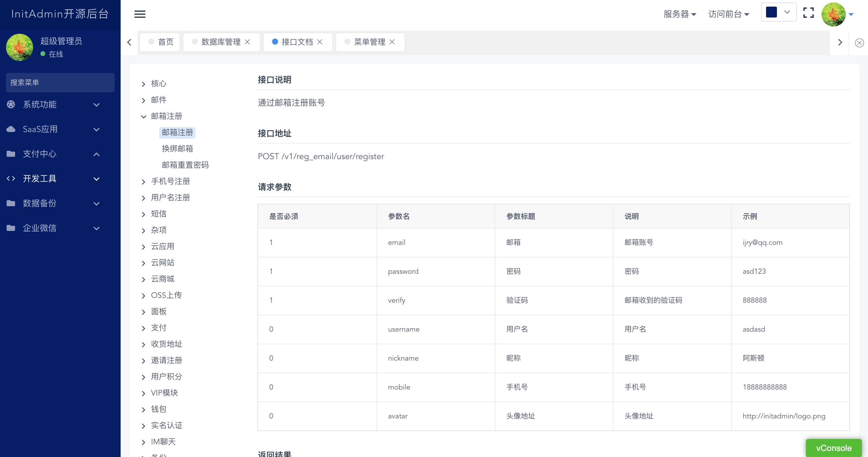
Task: Expand the 手机号注册 tree node
Action: 144,182
